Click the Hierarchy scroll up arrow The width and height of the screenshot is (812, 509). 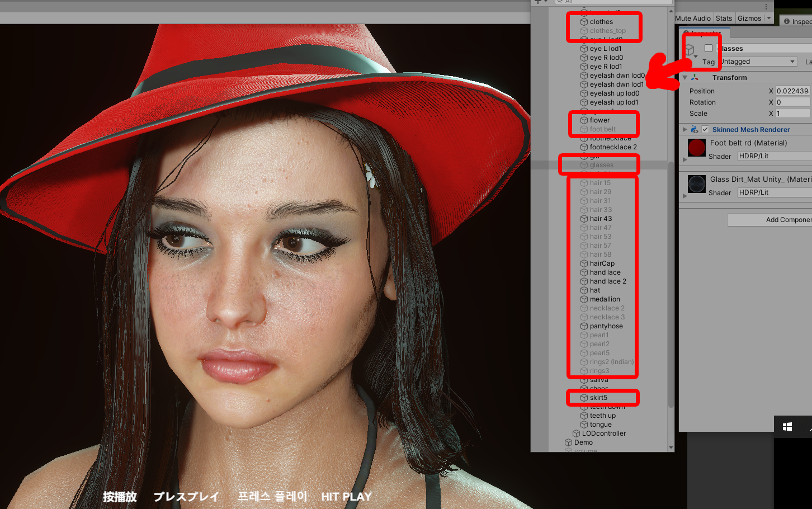(x=671, y=11)
